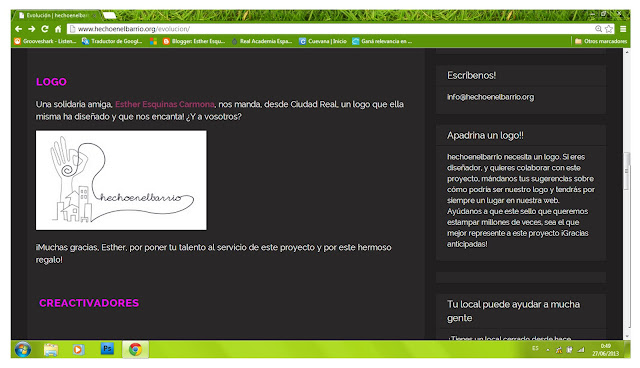Viewport: 640px width, 368px height.
Task: Bookmark this page with the star icon
Action: (x=609, y=29)
